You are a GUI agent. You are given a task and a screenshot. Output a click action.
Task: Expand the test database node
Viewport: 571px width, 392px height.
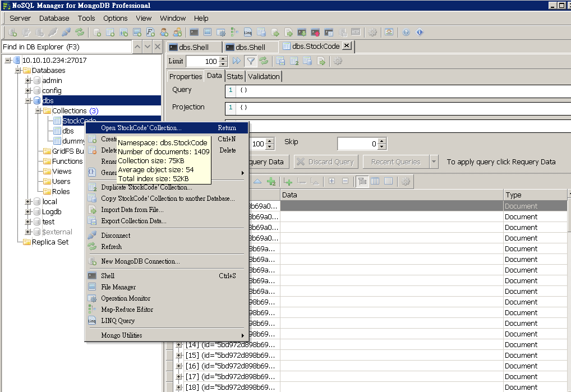[28, 222]
